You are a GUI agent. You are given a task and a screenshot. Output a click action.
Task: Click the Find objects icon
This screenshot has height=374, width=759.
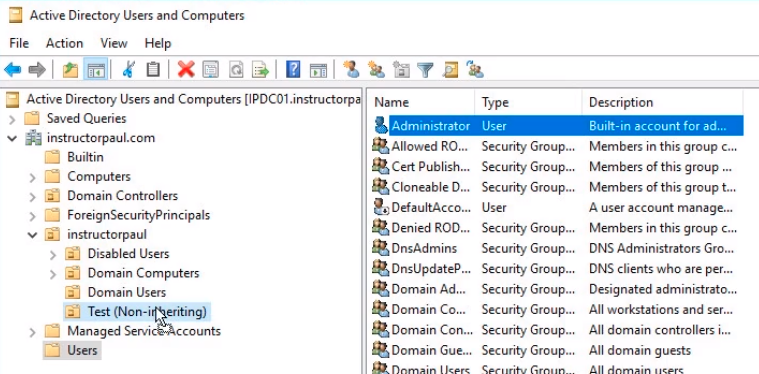(450, 70)
